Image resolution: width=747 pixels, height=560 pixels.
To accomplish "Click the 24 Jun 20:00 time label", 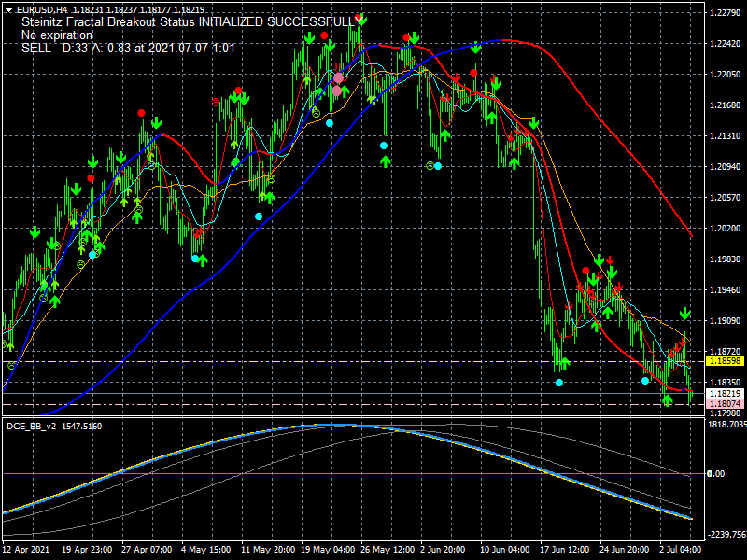I will click(624, 550).
